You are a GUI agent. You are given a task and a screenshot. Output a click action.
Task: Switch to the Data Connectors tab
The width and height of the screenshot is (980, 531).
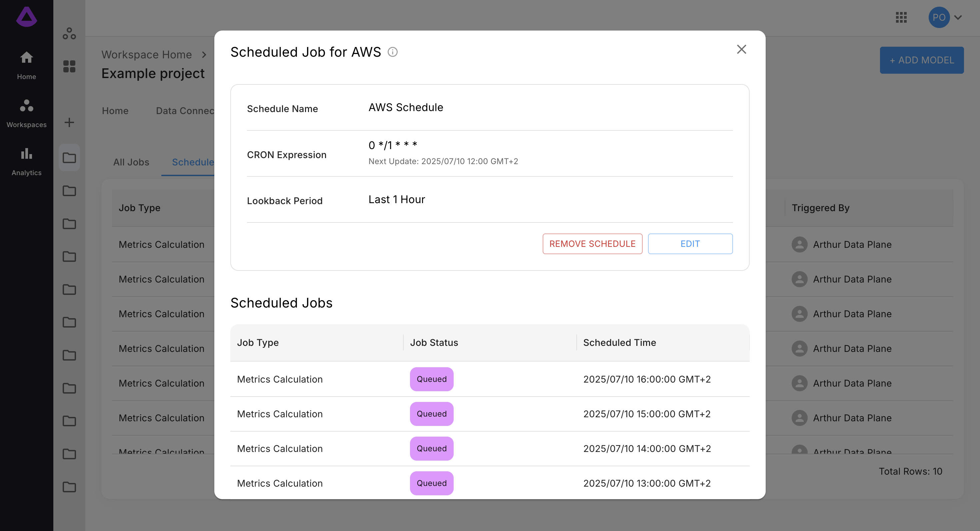click(x=185, y=110)
